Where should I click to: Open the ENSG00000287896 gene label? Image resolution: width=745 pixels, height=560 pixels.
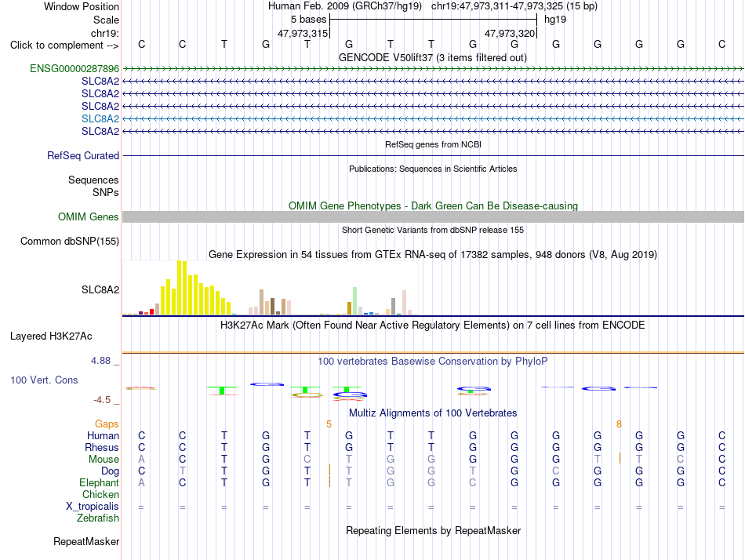pyautogui.click(x=74, y=68)
